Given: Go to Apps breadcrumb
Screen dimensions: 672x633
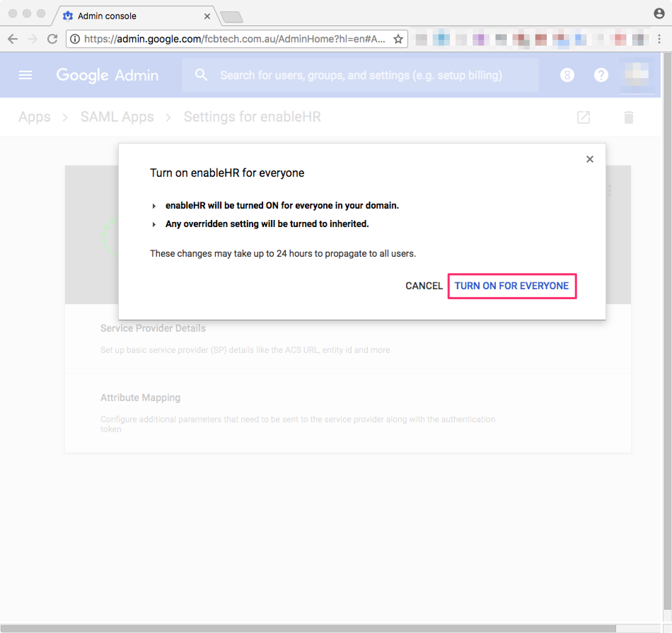Looking at the screenshot, I should (35, 117).
